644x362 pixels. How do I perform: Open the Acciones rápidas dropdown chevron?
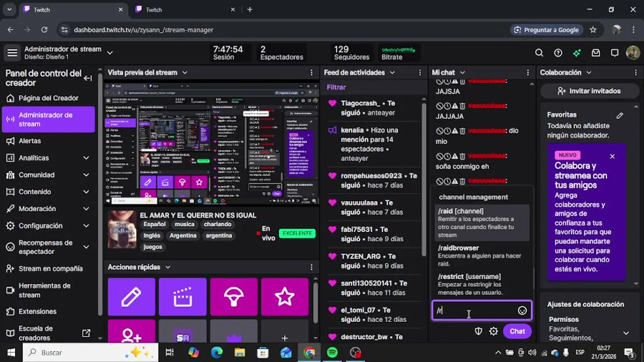click(168, 267)
